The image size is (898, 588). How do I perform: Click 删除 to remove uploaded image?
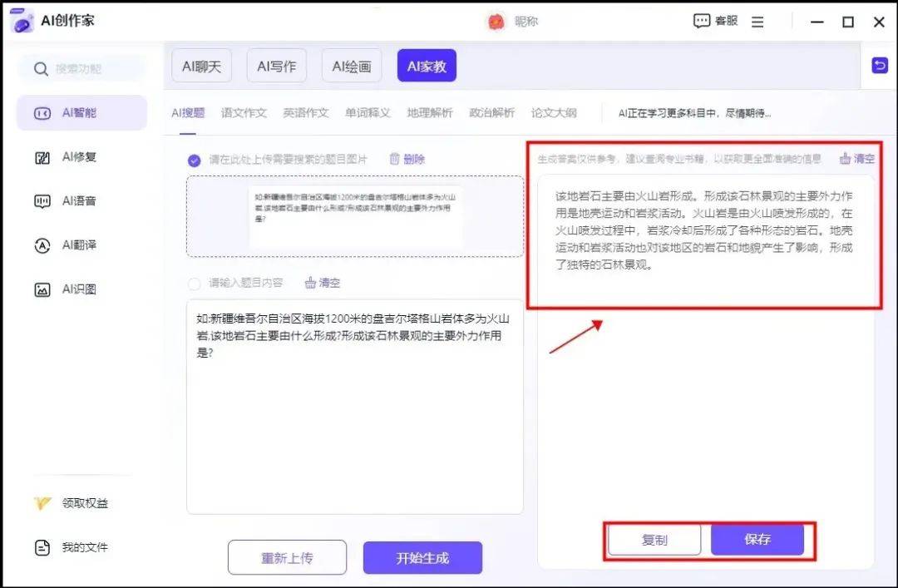(x=414, y=159)
